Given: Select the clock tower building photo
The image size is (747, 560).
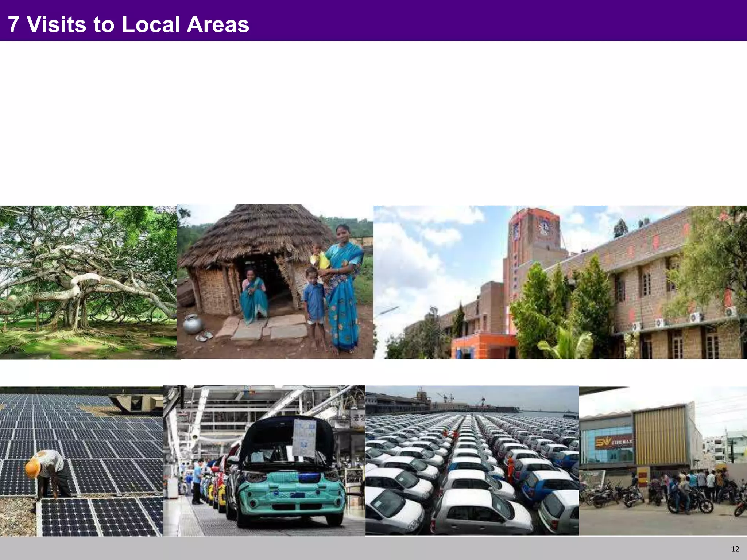Looking at the screenshot, I should click(x=560, y=282).
